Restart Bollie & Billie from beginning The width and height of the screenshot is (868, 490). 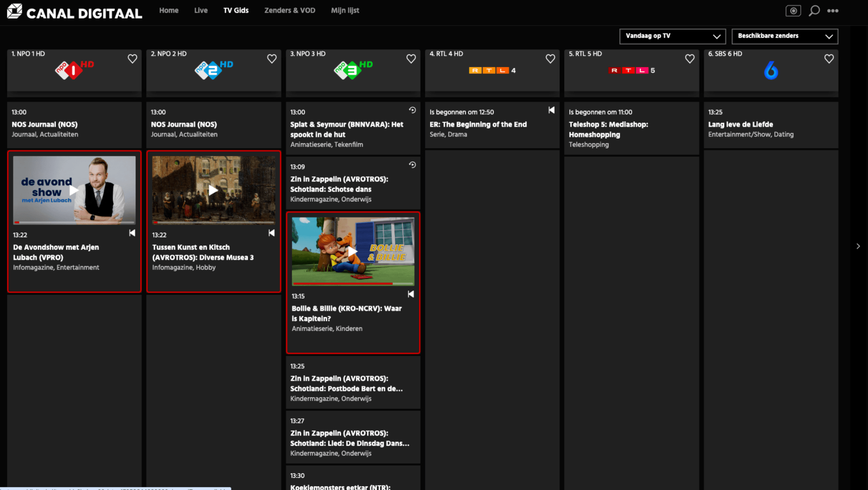tap(411, 294)
